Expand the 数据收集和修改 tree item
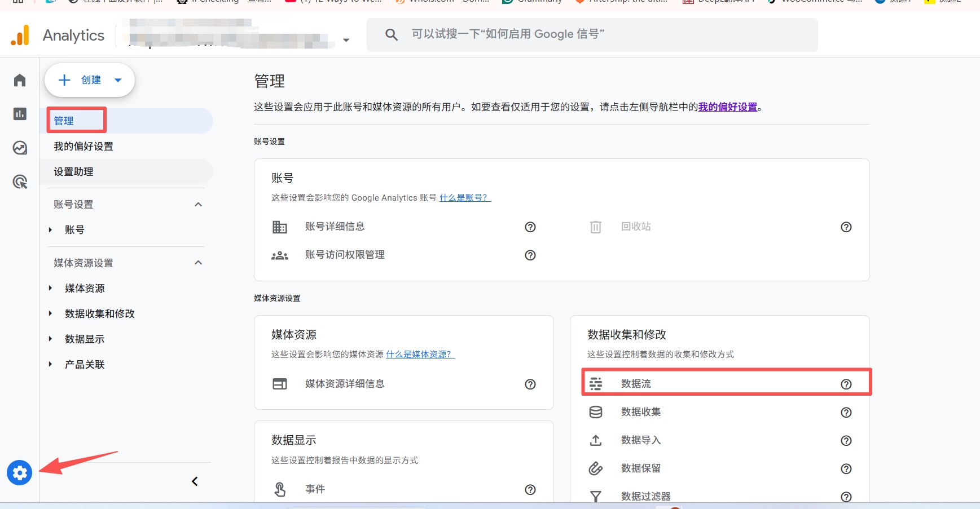Viewport: 980px width, 509px height. [50, 313]
